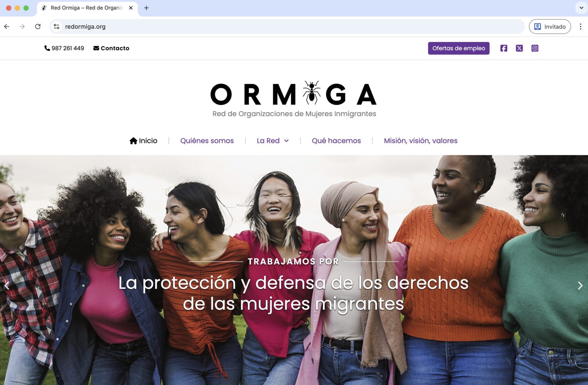Go to Quiénes somos menu item
588x385 pixels.
207,141
